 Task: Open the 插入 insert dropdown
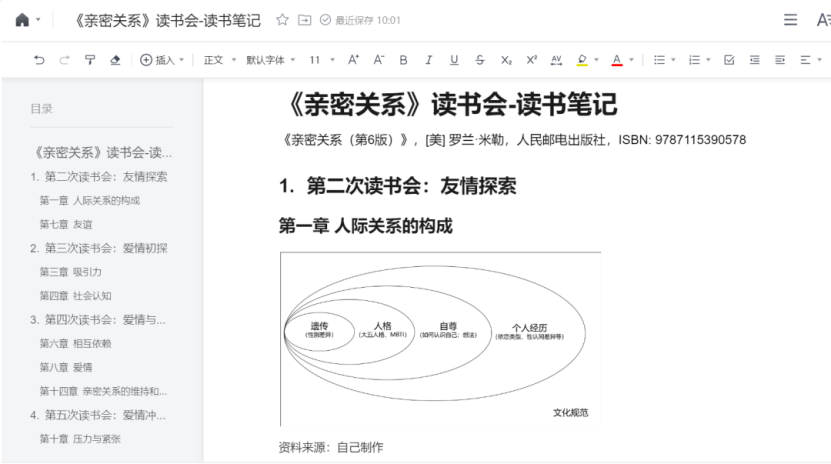tap(161, 60)
